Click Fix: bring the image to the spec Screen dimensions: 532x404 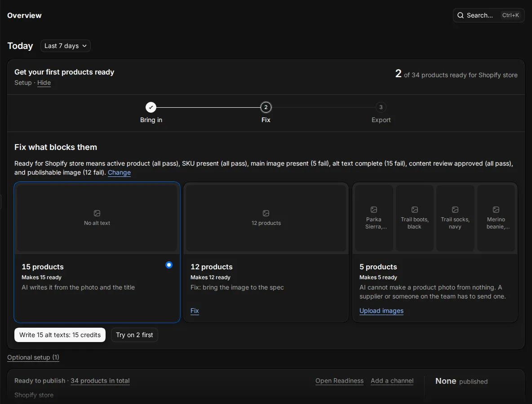(237, 287)
